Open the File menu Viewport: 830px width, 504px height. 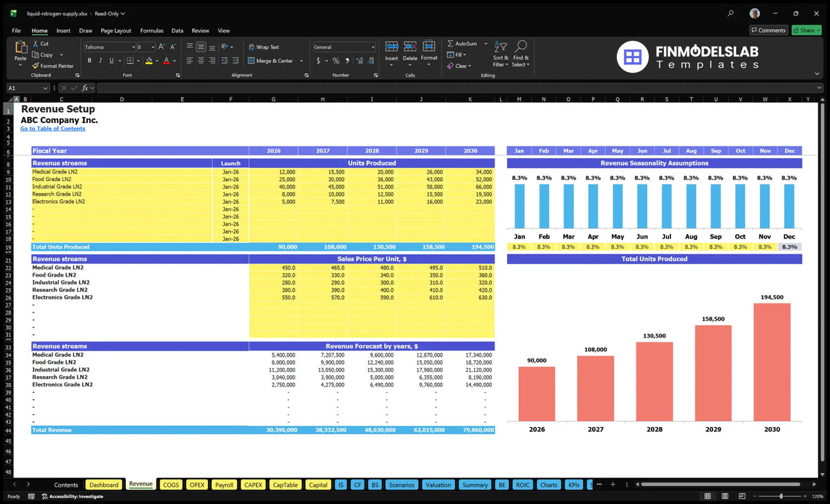pos(16,30)
